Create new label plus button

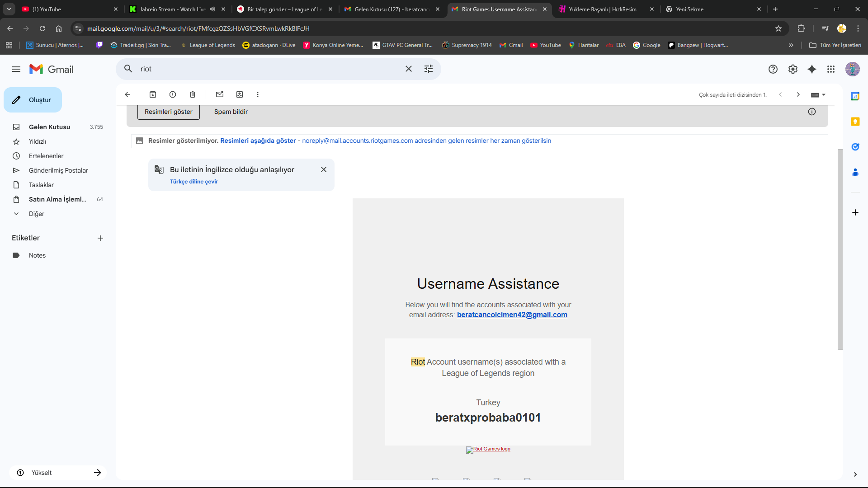click(100, 238)
